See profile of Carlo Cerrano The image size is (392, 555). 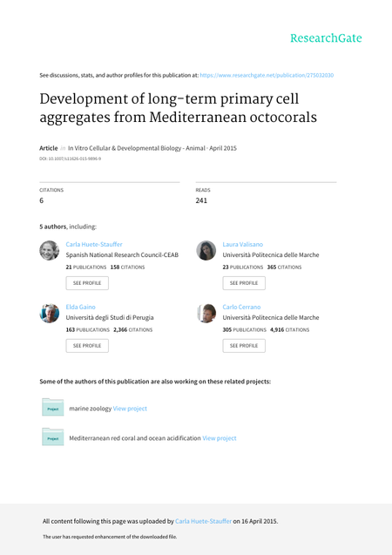point(244,346)
